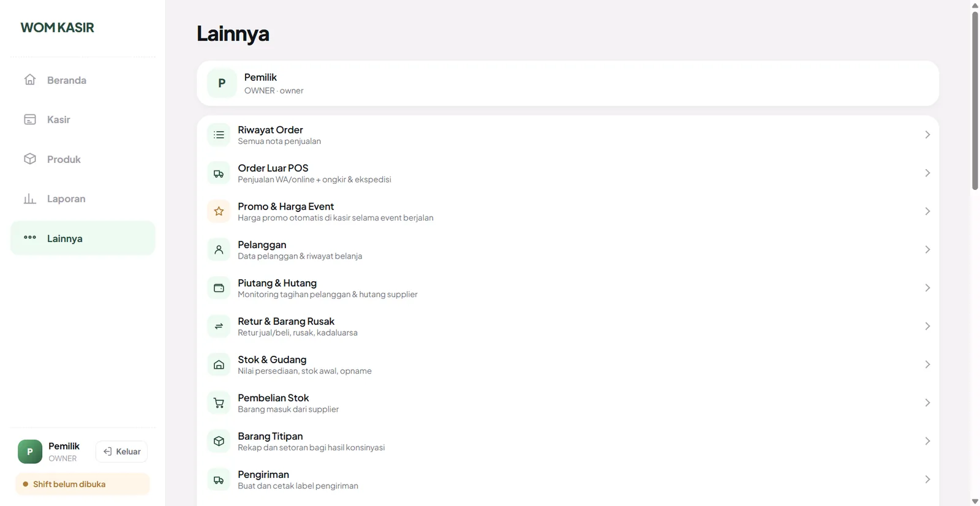980x506 pixels.
Task: Click the chevron on the Pembelian Stok row
Action: [x=927, y=403]
